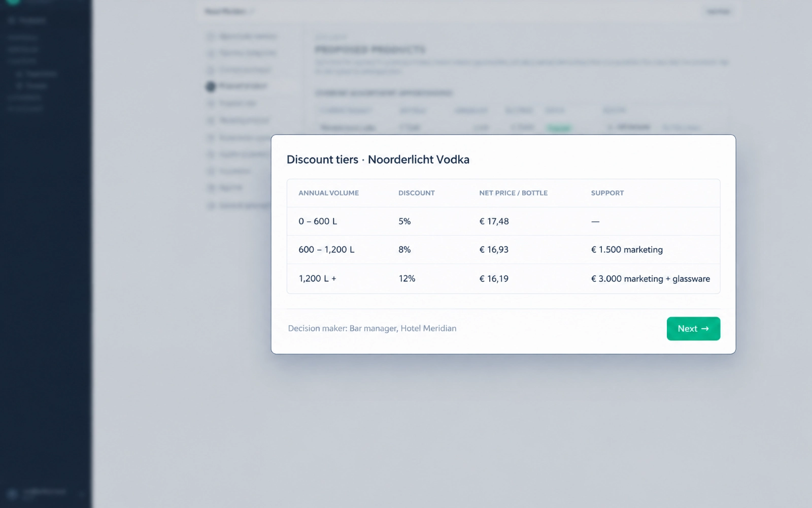Select the '1,200 L +' volume cell
Viewport: 812px width, 508px height.
(317, 279)
